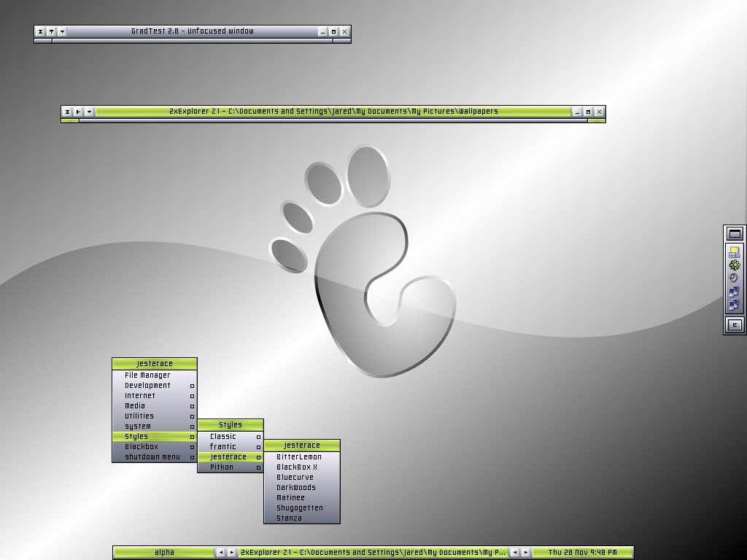The width and height of the screenshot is (747, 560).
Task: Open GradTest titlebar dropdown arrow
Action: 62,31
